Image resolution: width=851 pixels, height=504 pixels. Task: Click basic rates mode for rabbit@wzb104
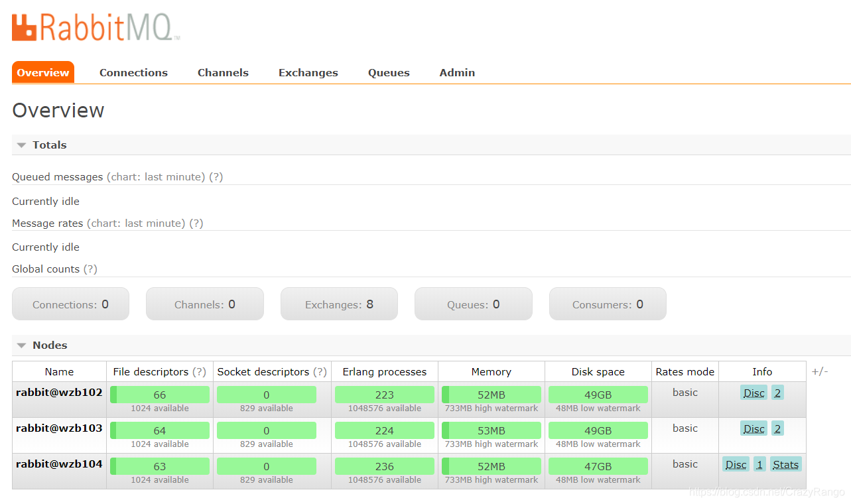[x=685, y=464]
